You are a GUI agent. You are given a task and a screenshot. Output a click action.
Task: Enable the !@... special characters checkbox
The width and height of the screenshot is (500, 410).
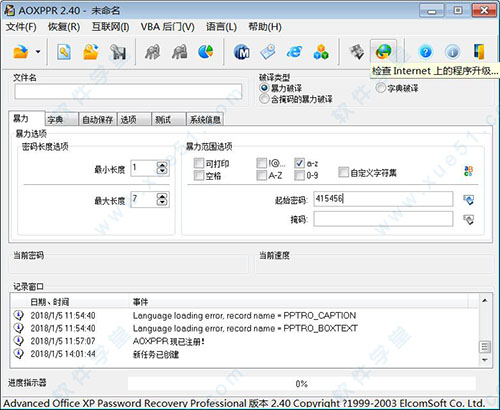click(x=262, y=163)
